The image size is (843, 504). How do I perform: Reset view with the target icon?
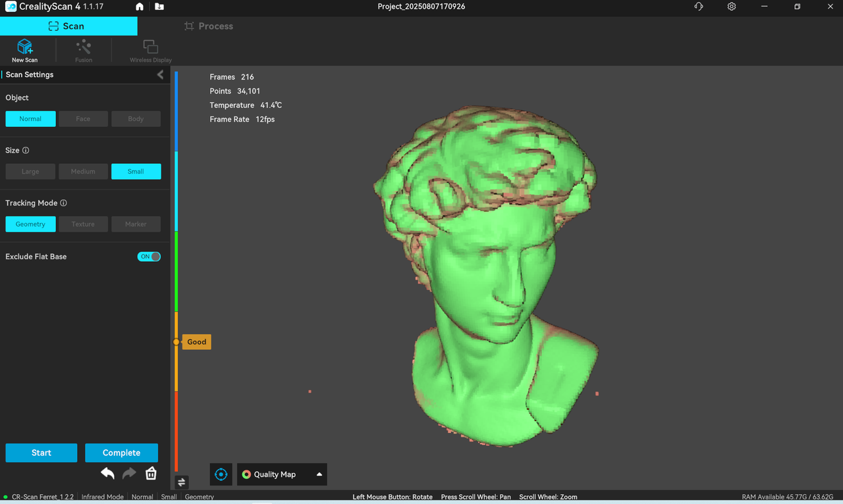pos(221,474)
